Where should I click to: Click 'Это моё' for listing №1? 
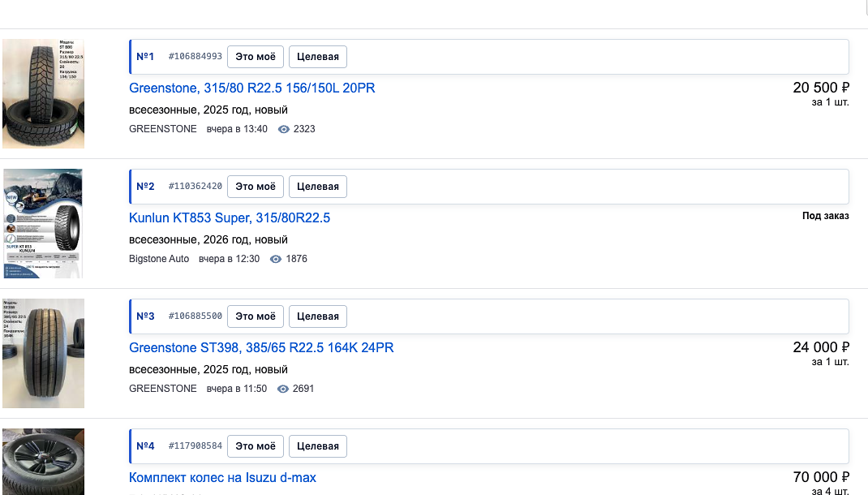point(256,57)
